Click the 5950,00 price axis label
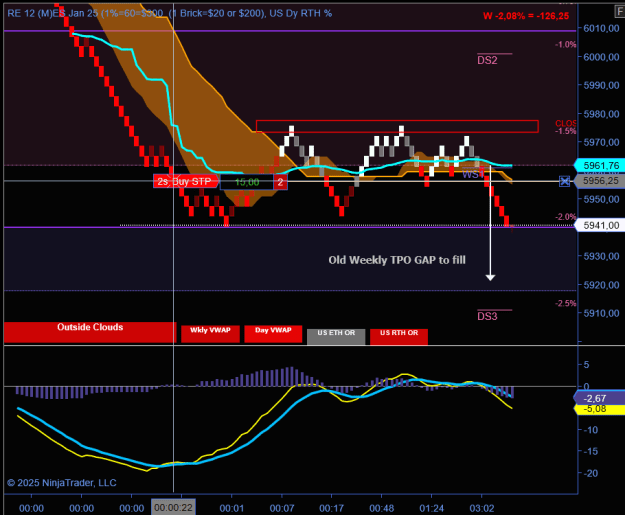 pos(601,199)
